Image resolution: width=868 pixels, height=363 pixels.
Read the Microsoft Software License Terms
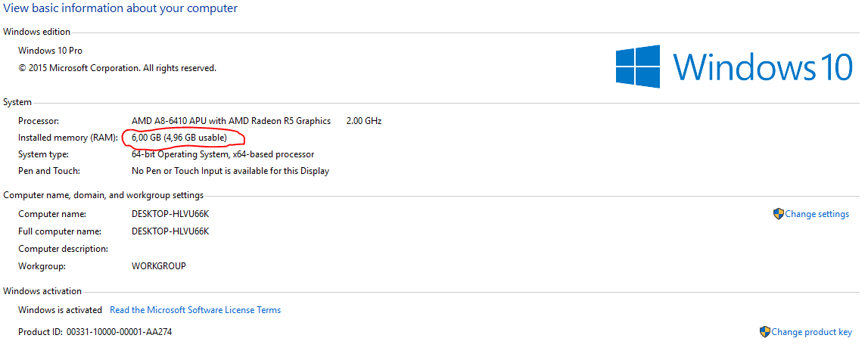[x=195, y=310]
